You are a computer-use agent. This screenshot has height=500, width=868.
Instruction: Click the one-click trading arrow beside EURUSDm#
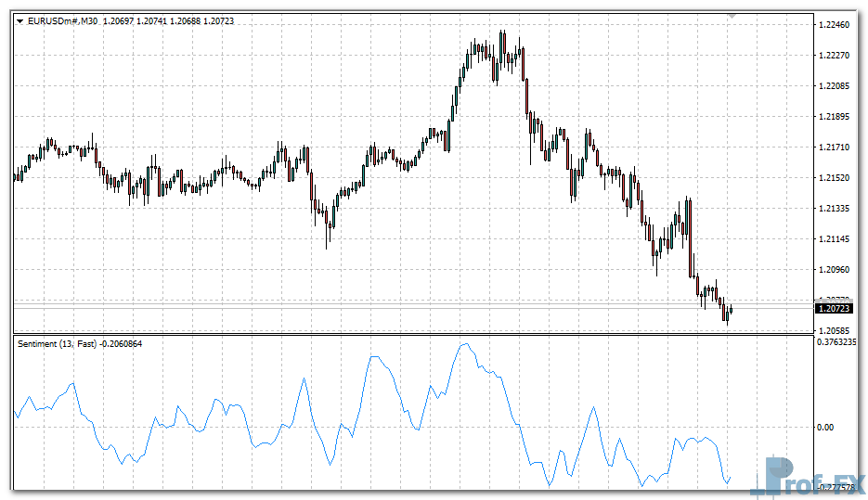[x=19, y=20]
